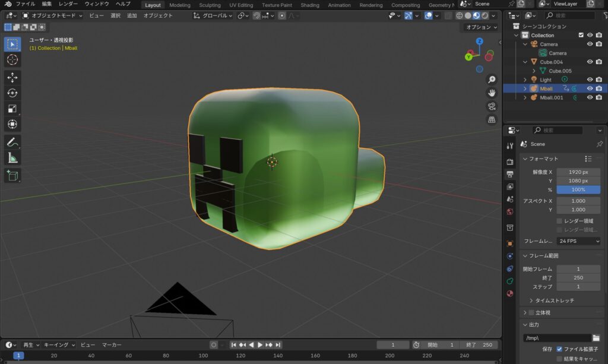The height and width of the screenshot is (364, 608).
Task: Select the Scale tool
Action: [12, 109]
